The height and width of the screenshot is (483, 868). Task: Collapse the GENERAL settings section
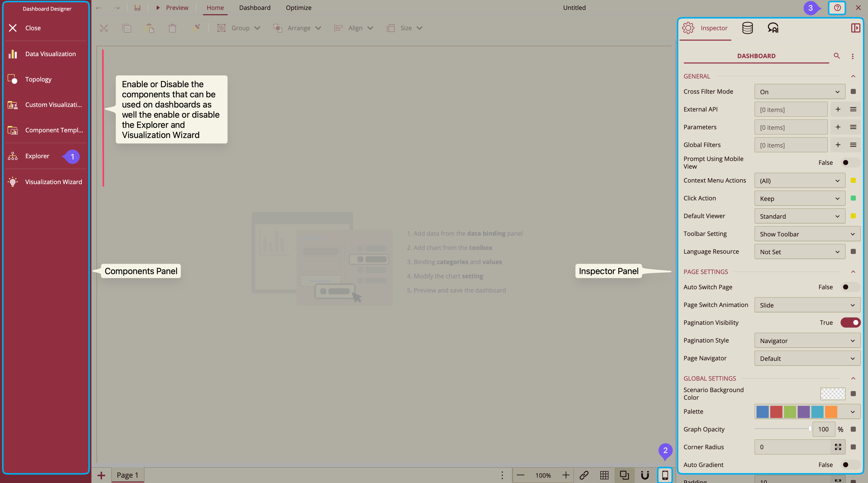point(853,76)
